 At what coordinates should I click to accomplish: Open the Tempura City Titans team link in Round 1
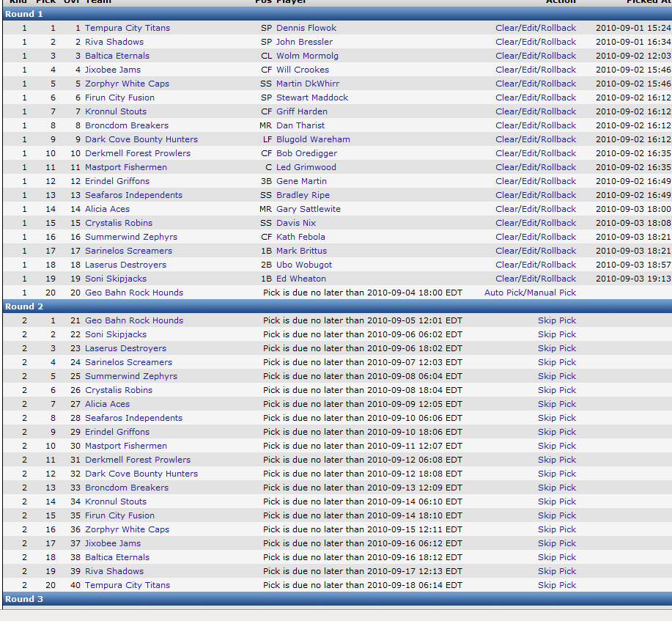(127, 28)
